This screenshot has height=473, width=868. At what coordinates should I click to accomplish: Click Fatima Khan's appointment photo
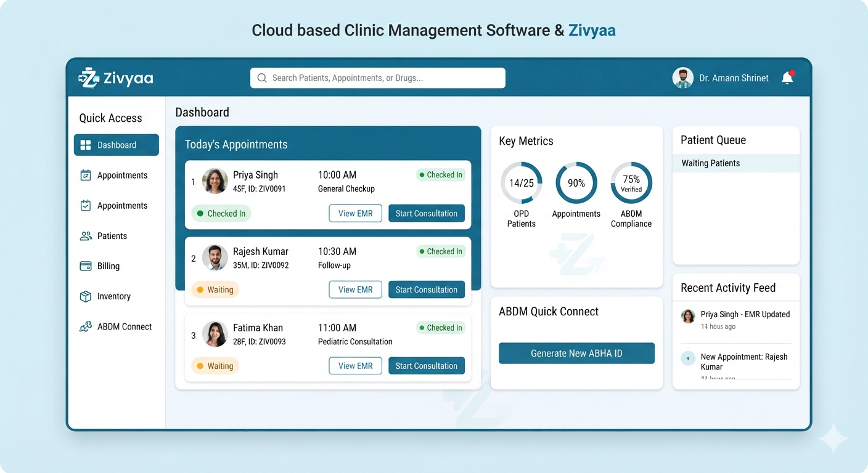(215, 334)
